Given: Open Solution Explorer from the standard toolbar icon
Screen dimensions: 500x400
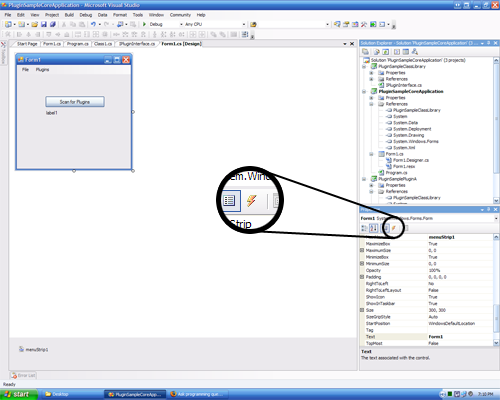Looking at the screenshot, I should coord(337,24).
